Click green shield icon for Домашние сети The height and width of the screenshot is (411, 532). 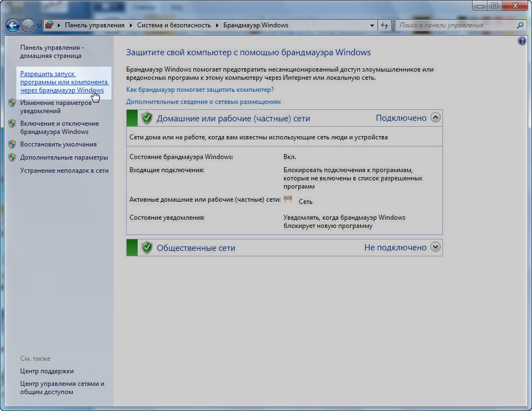(146, 118)
